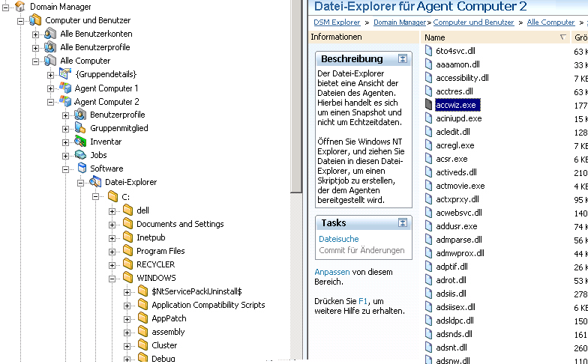The width and height of the screenshot is (588, 364).
Task: Expand the Alle Benutzerkonten node
Action: (36, 34)
